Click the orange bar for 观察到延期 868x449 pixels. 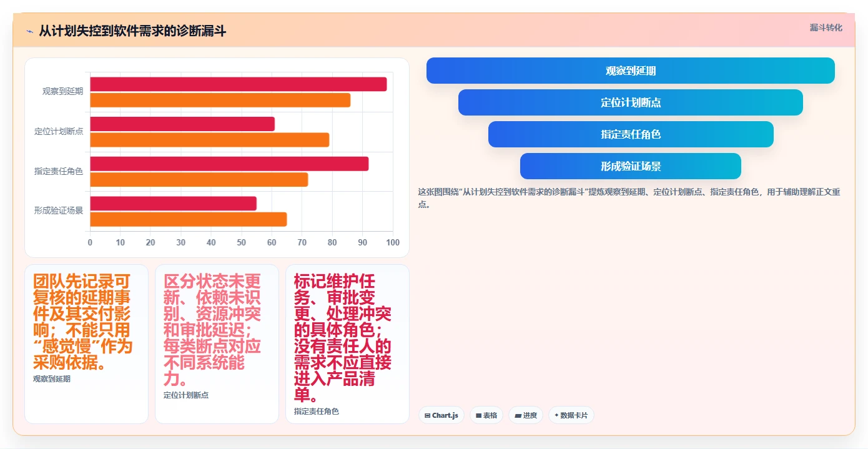220,100
